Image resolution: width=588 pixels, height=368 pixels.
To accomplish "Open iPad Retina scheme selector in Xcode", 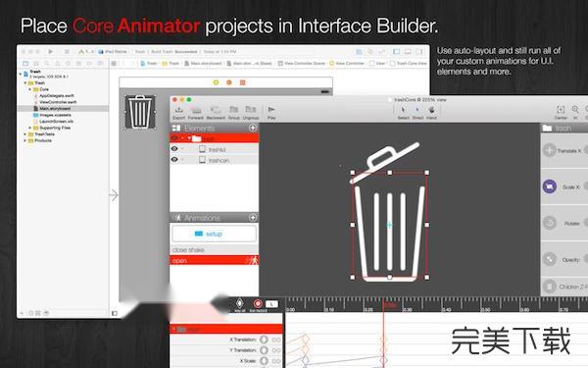I will pos(113,51).
